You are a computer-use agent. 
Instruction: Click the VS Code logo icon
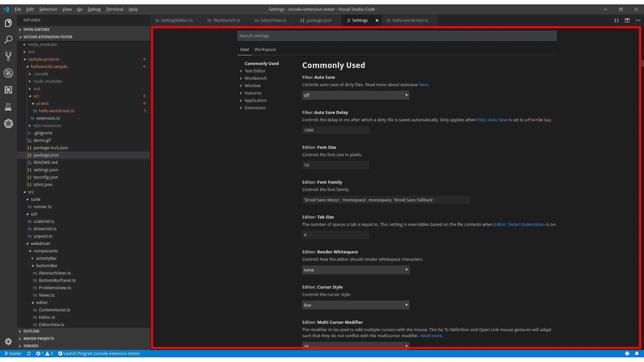pos(6,9)
